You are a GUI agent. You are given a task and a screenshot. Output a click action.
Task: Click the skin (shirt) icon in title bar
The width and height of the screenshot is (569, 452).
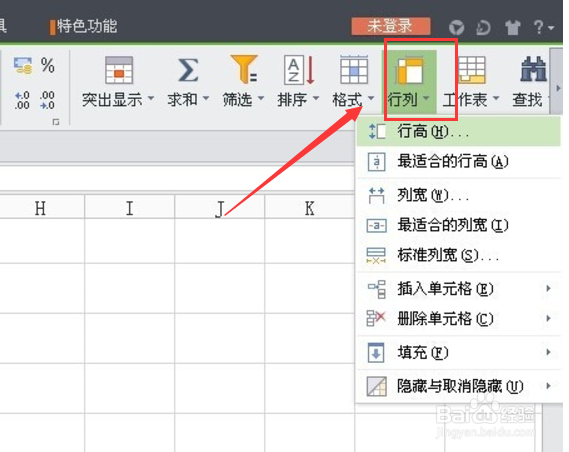[512, 27]
